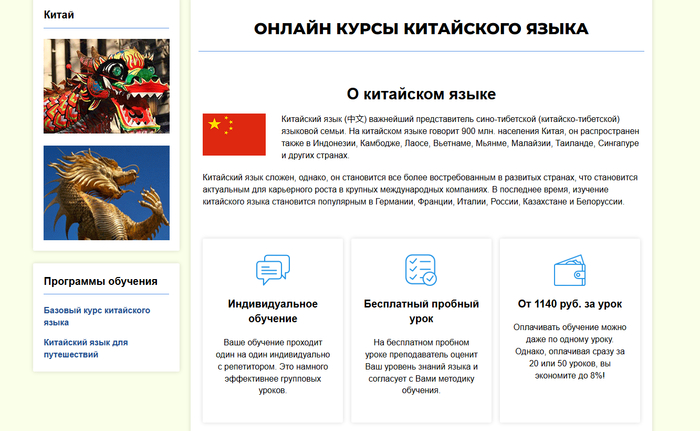
Task: Open the colorful dragon dance photo
Action: tap(106, 86)
